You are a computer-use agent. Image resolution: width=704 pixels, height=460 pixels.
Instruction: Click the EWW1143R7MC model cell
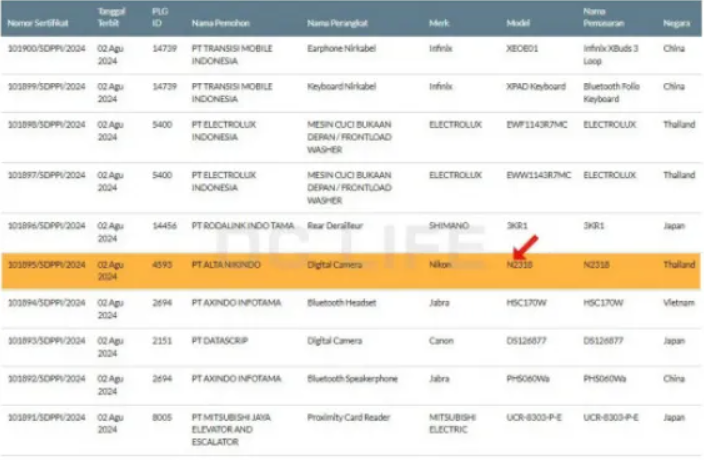539,175
